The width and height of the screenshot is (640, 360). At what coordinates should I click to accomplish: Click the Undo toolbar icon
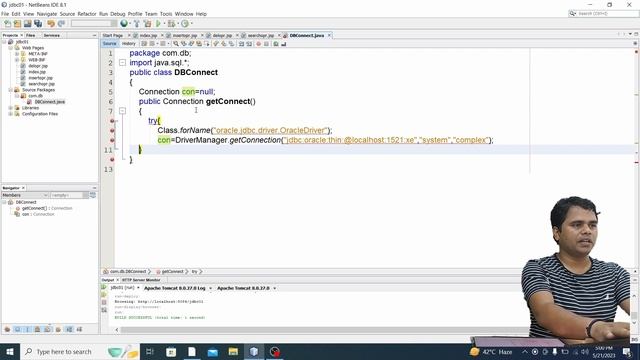pyautogui.click(x=51, y=24)
